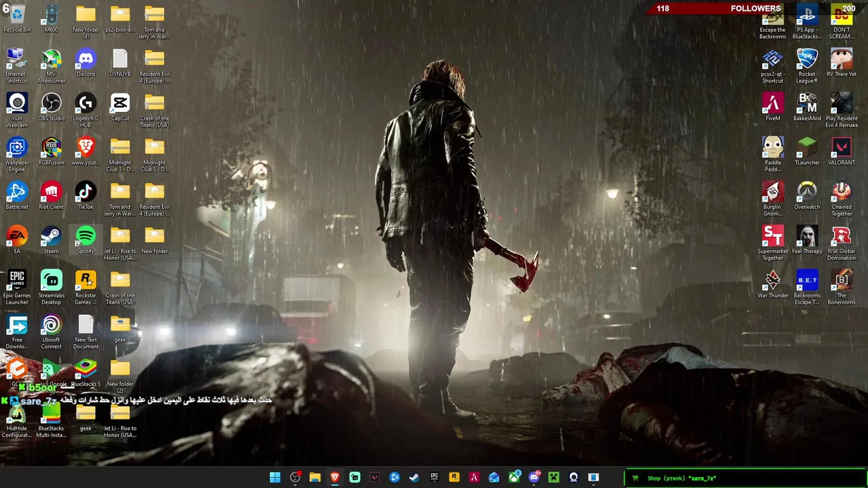This screenshot has height=488, width=868.
Task: Open Epic Games Launcher desktop icon
Action: tap(17, 287)
